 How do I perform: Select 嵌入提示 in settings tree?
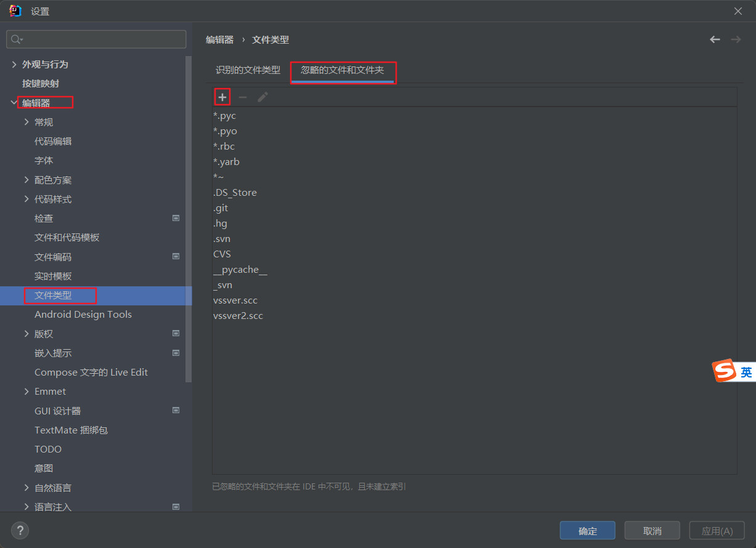coord(53,353)
